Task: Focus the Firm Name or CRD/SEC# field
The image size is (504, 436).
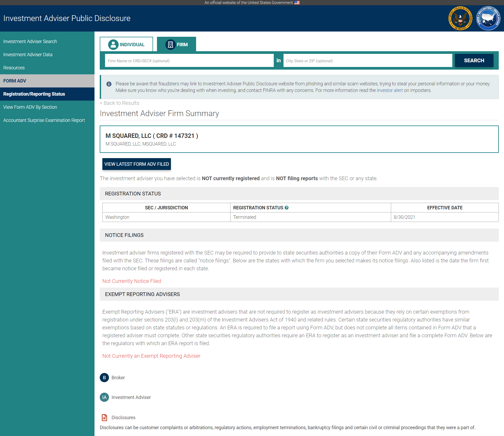Action: point(189,61)
